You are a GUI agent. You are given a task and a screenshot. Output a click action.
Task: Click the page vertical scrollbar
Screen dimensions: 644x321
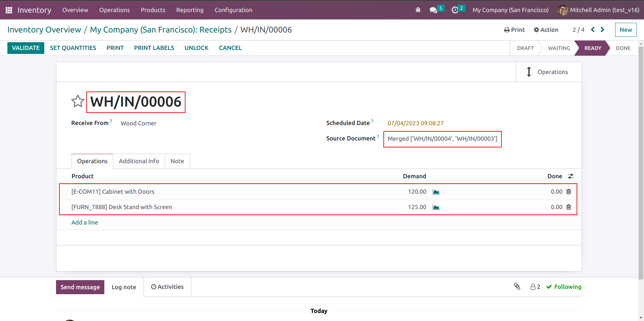(x=641, y=163)
